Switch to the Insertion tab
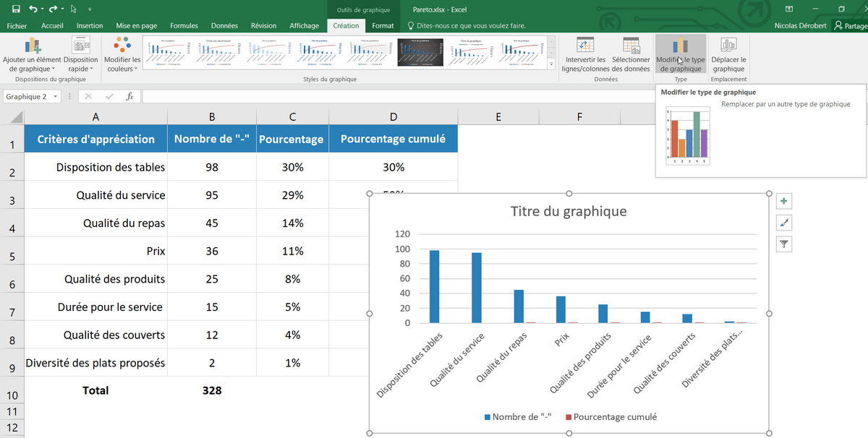 [x=90, y=25]
